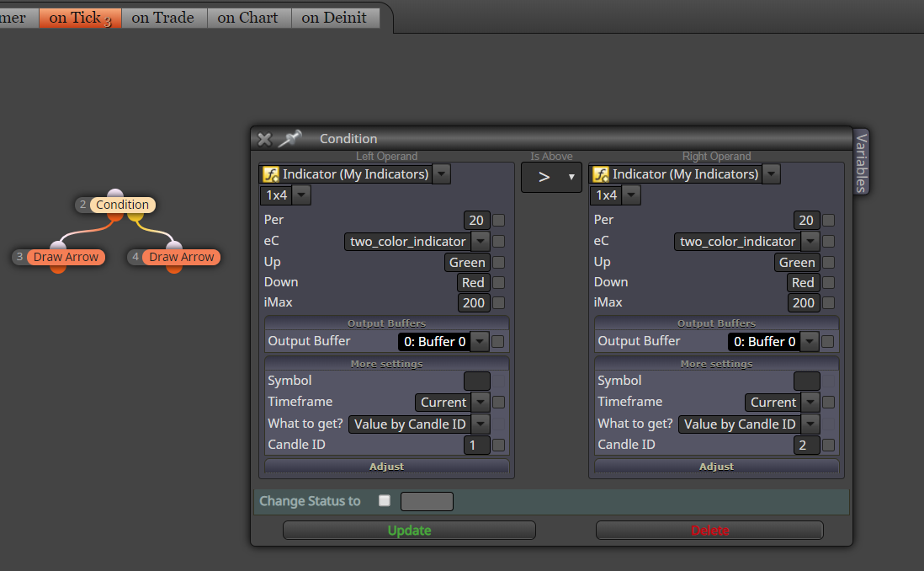Image resolution: width=924 pixels, height=571 pixels.
Task: Open right operand 1x4 indicator dropdown
Action: tap(631, 195)
